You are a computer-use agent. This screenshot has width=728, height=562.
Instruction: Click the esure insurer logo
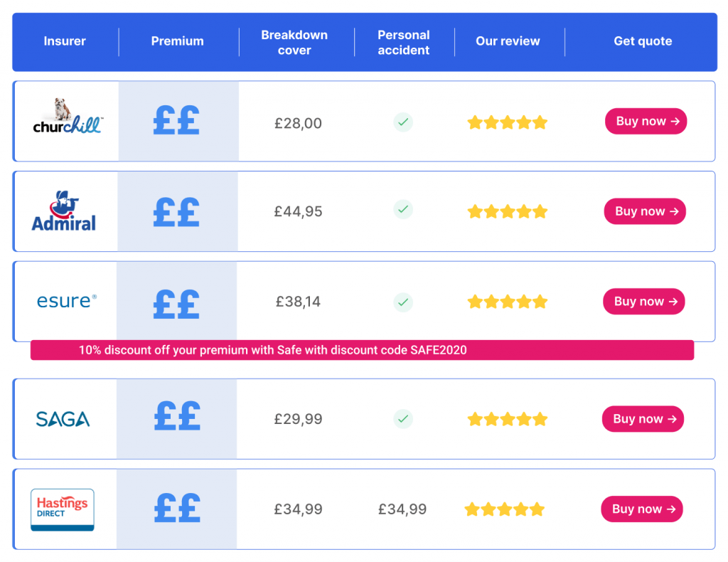66,302
